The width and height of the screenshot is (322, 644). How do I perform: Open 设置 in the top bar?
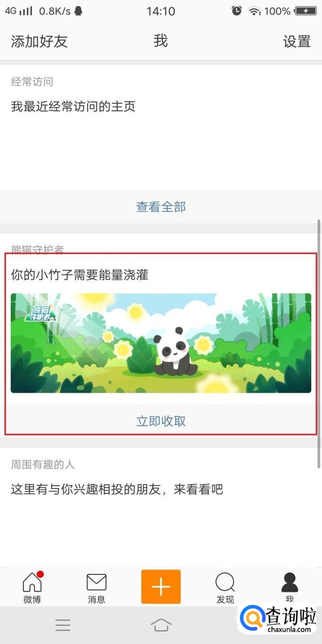[297, 41]
